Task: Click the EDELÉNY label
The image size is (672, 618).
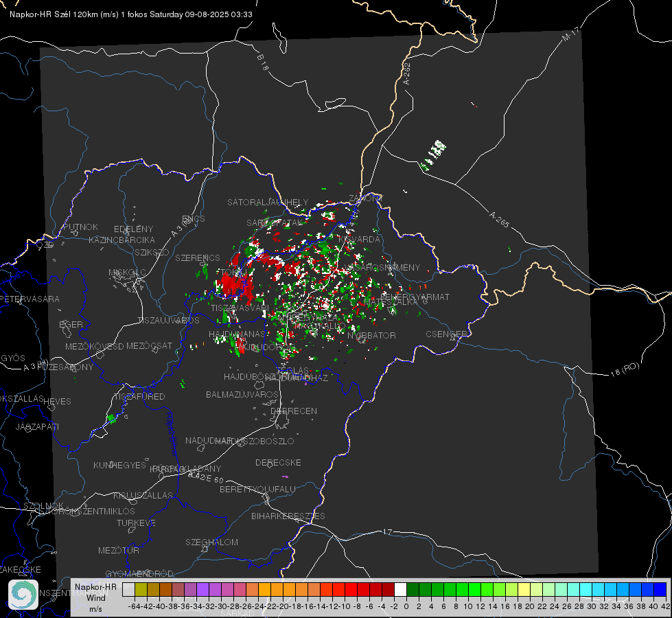Action: [x=133, y=229]
